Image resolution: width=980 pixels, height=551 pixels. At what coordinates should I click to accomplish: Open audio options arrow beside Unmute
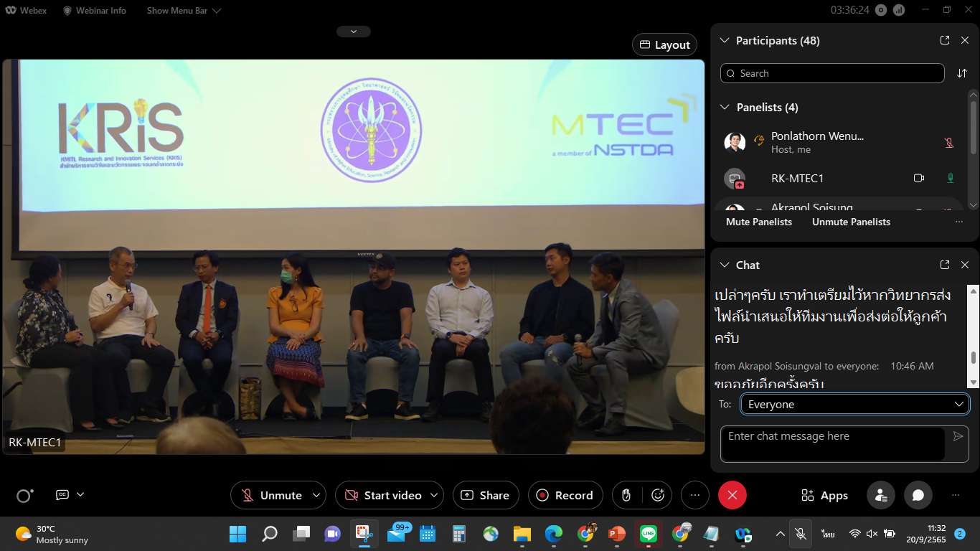pyautogui.click(x=317, y=495)
